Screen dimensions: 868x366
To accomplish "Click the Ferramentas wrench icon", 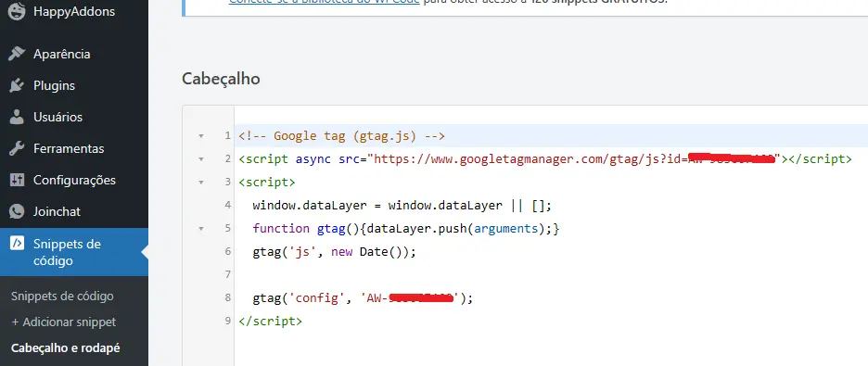I will click(17, 149).
